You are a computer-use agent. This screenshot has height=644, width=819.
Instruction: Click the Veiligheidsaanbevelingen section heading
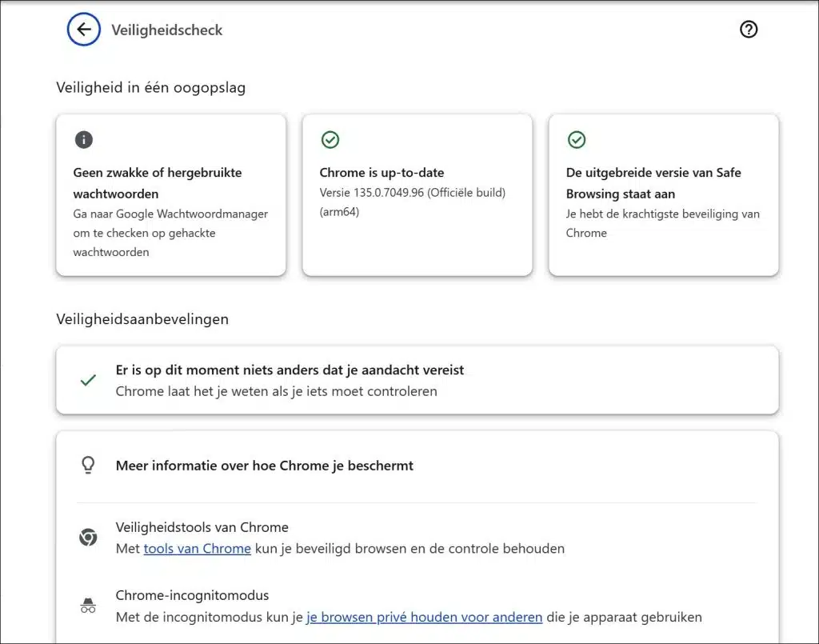click(142, 319)
